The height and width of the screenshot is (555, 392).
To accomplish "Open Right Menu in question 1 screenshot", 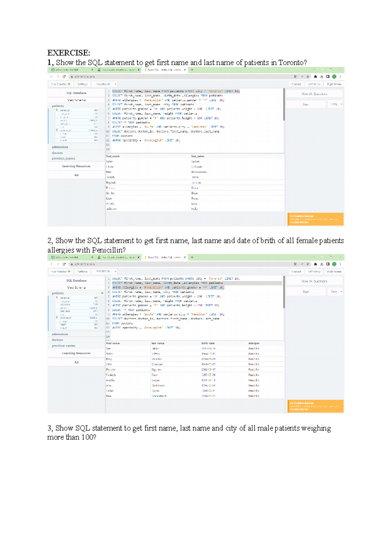I will [x=334, y=84].
